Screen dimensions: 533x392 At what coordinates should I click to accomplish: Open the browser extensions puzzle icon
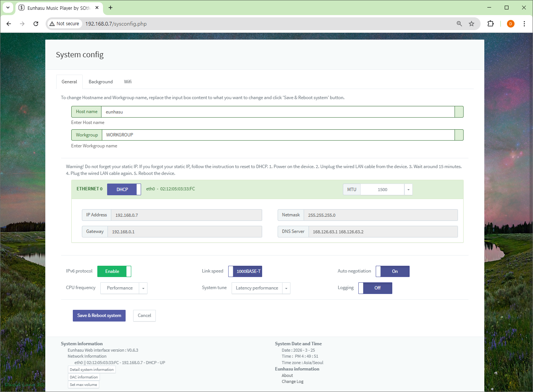click(x=490, y=24)
